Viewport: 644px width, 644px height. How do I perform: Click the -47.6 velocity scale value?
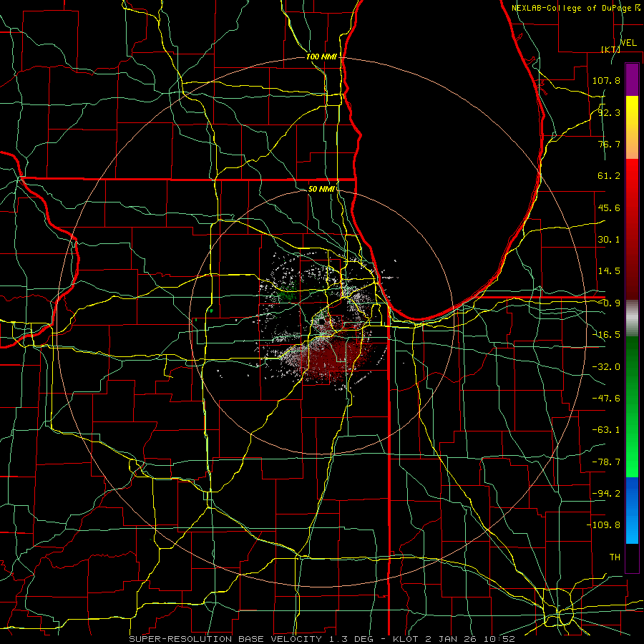pyautogui.click(x=606, y=399)
